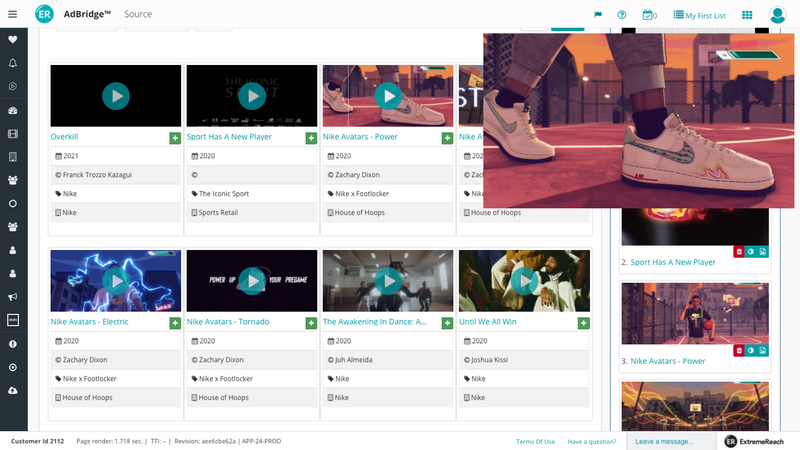Open The Awakening In Dance title link
Image resolution: width=800 pixels, height=450 pixels.
pos(375,322)
